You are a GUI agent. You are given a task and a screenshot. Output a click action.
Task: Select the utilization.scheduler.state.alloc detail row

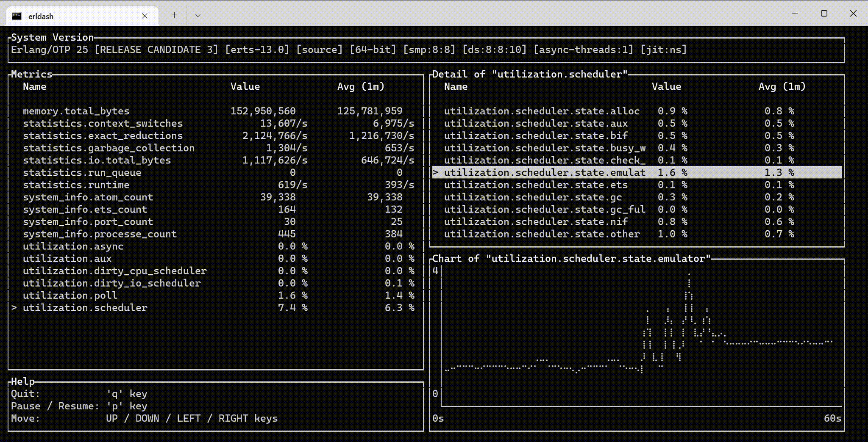tap(542, 111)
